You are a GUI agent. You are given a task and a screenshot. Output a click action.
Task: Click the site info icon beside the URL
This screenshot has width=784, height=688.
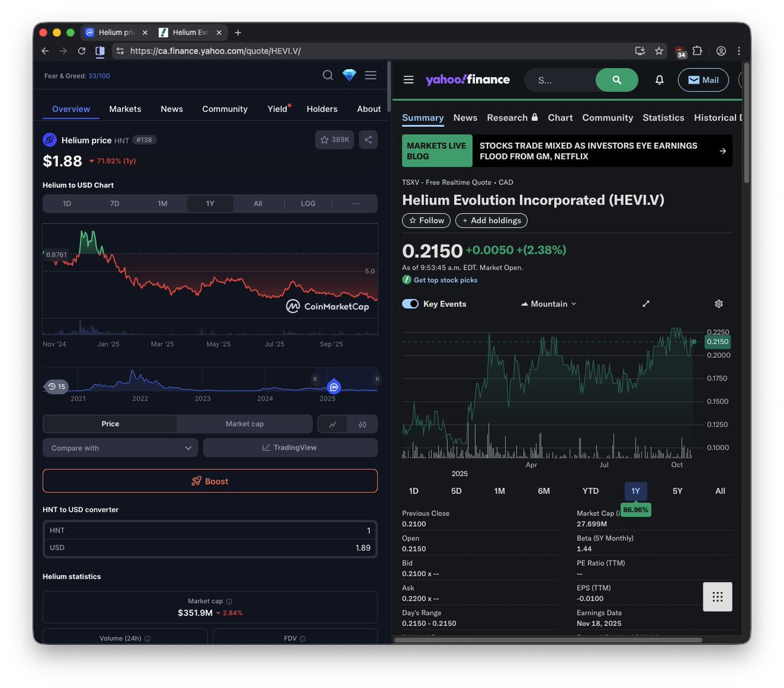click(120, 51)
